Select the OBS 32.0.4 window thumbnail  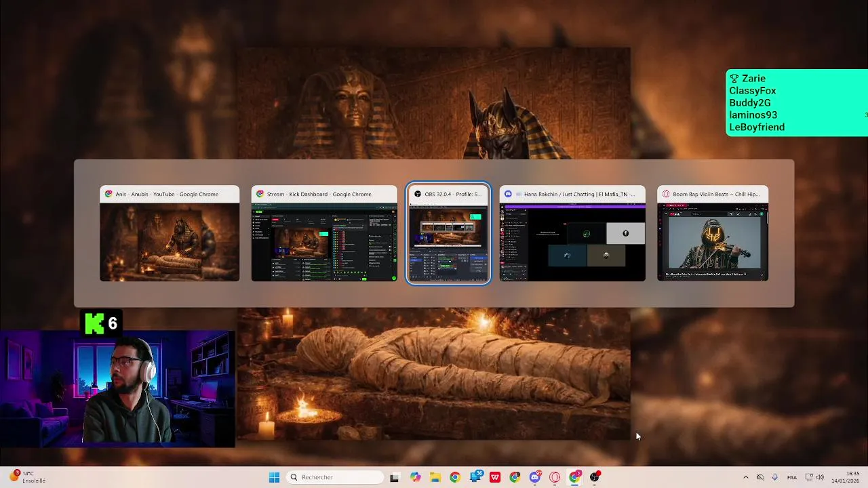[x=448, y=233]
